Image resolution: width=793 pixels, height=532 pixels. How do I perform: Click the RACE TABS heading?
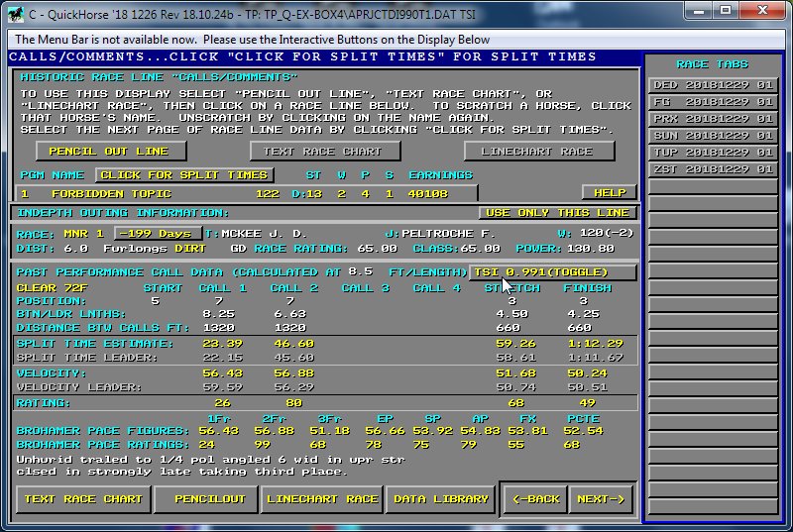(712, 64)
